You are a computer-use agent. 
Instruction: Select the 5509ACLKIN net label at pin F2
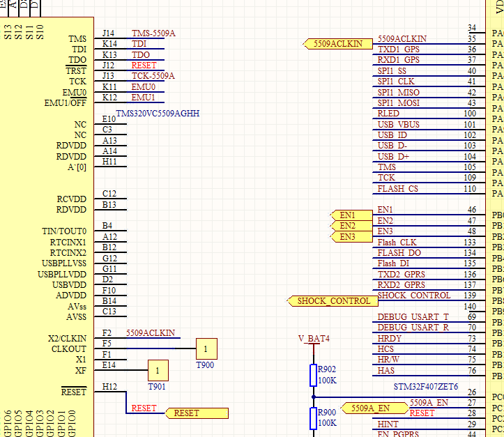[x=151, y=333]
